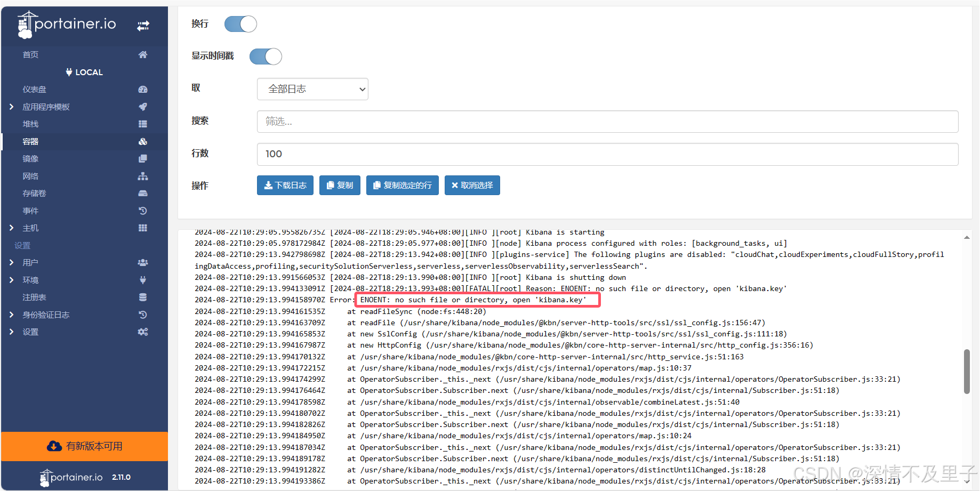Click the rocket icon for 应用程序模板
This screenshot has width=980, height=491.
pyautogui.click(x=143, y=107)
